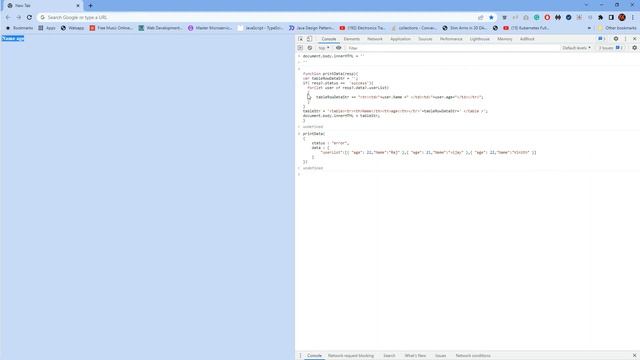Image resolution: width=640 pixels, height=360 pixels.
Task: Close the bottom drawer with X
Action: [634, 356]
